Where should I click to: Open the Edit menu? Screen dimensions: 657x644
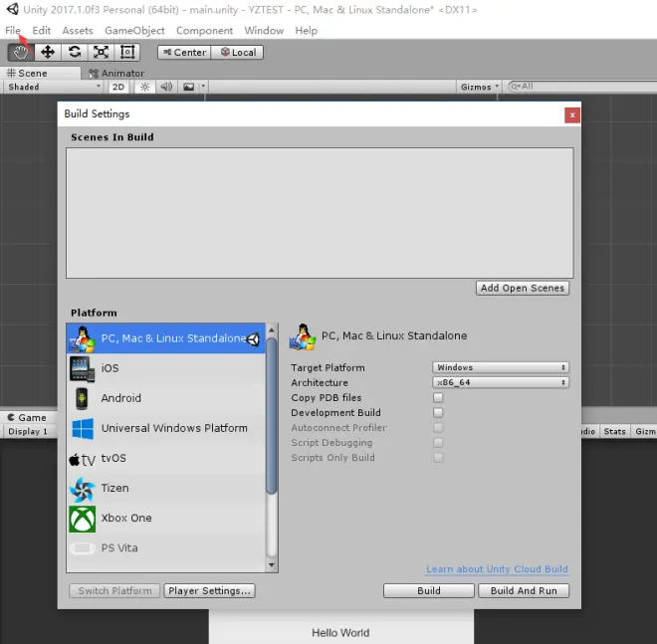[x=42, y=31]
